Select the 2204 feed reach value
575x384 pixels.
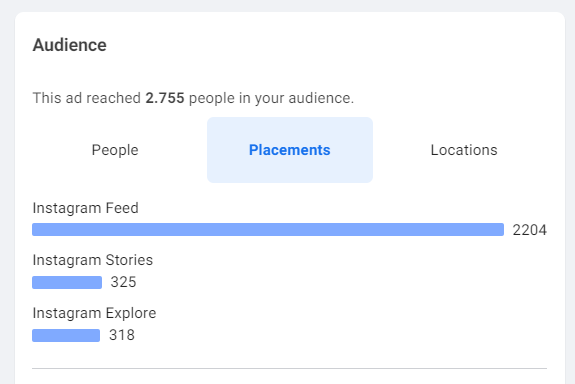click(x=530, y=230)
